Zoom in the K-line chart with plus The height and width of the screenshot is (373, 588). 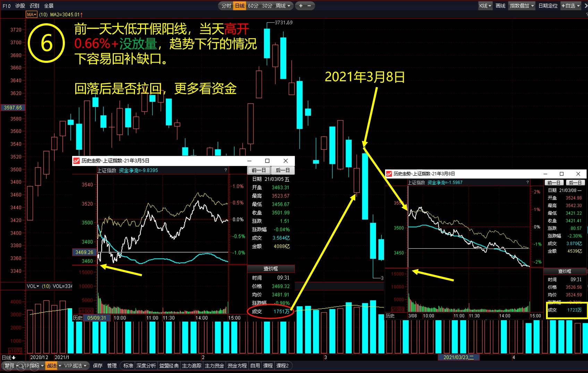301,6
